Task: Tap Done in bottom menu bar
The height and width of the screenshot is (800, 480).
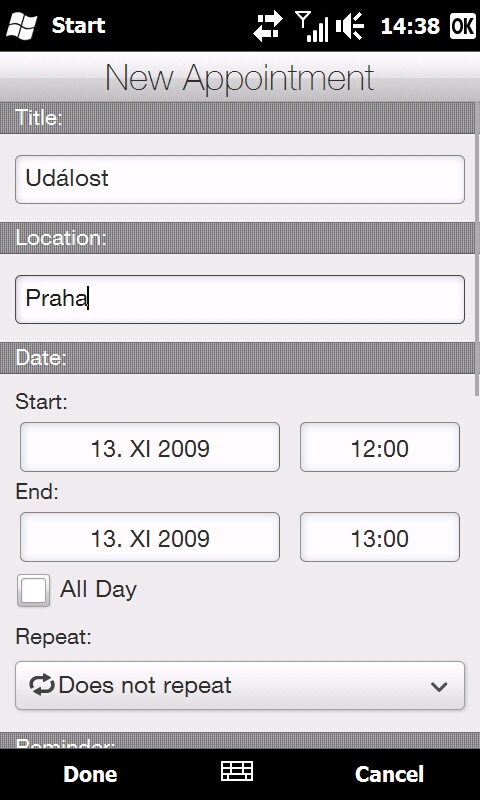Action: [90, 774]
